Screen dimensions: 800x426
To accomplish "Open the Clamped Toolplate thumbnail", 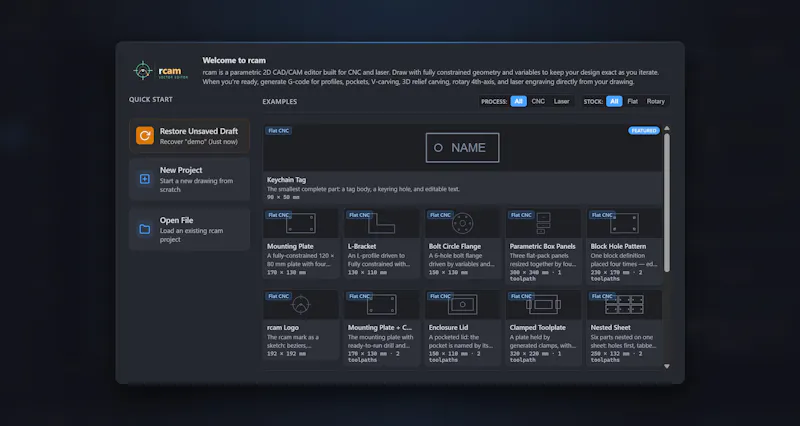I will point(543,305).
